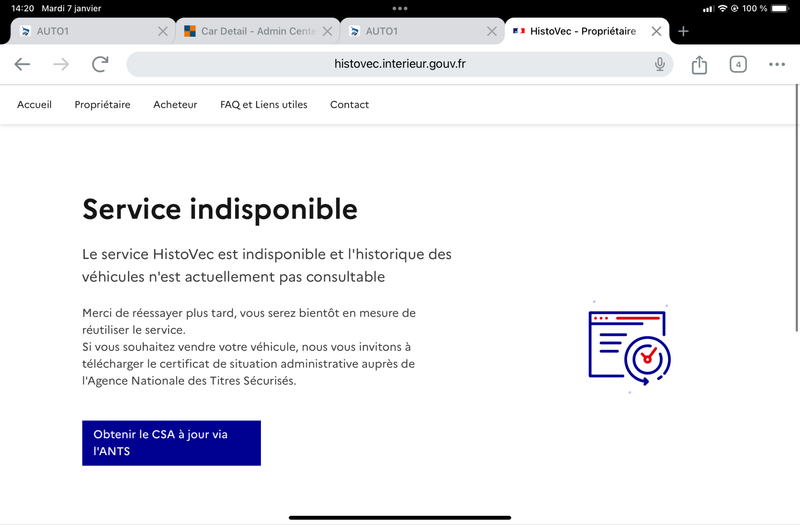This screenshot has width=800, height=525.
Task: Go back to the previous page
Action: pos(22,64)
